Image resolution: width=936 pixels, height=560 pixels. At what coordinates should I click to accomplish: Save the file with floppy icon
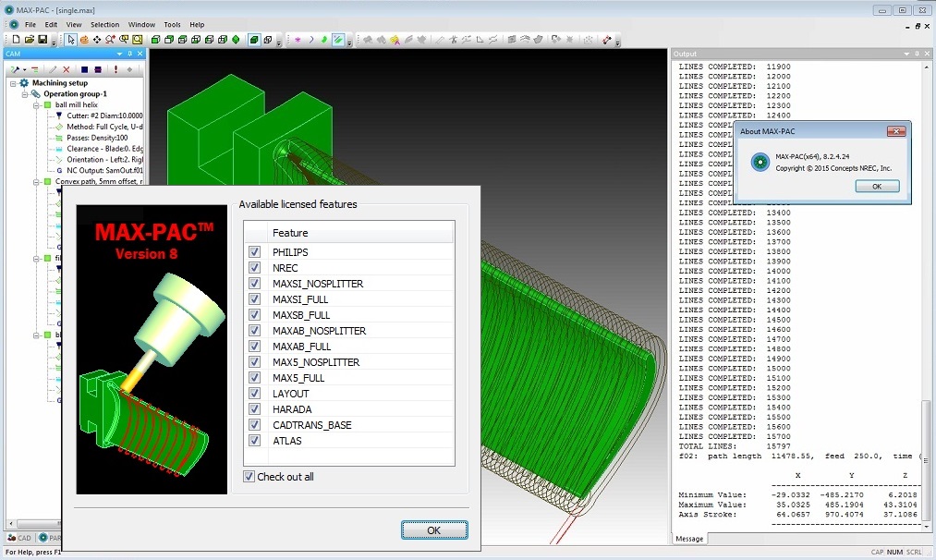click(x=43, y=40)
